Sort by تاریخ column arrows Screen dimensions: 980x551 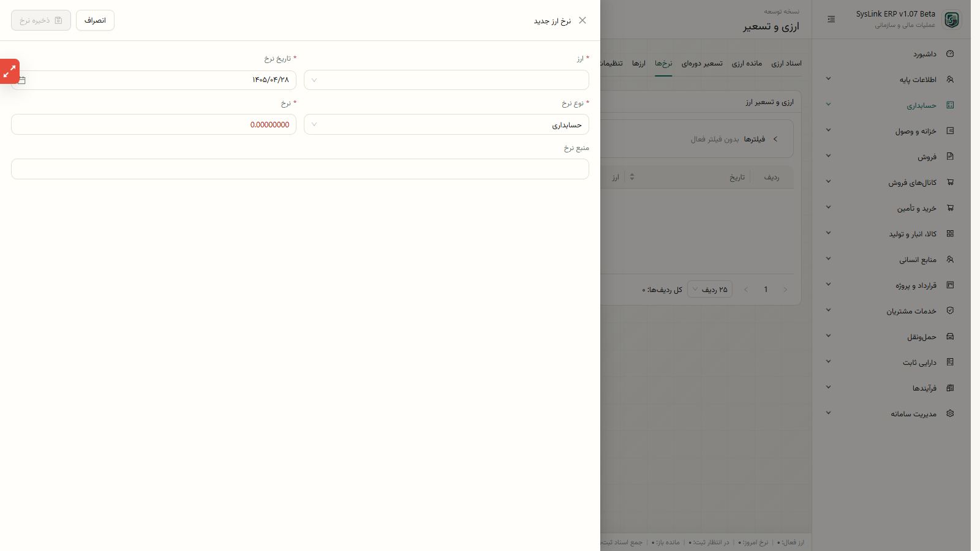pyautogui.click(x=631, y=177)
